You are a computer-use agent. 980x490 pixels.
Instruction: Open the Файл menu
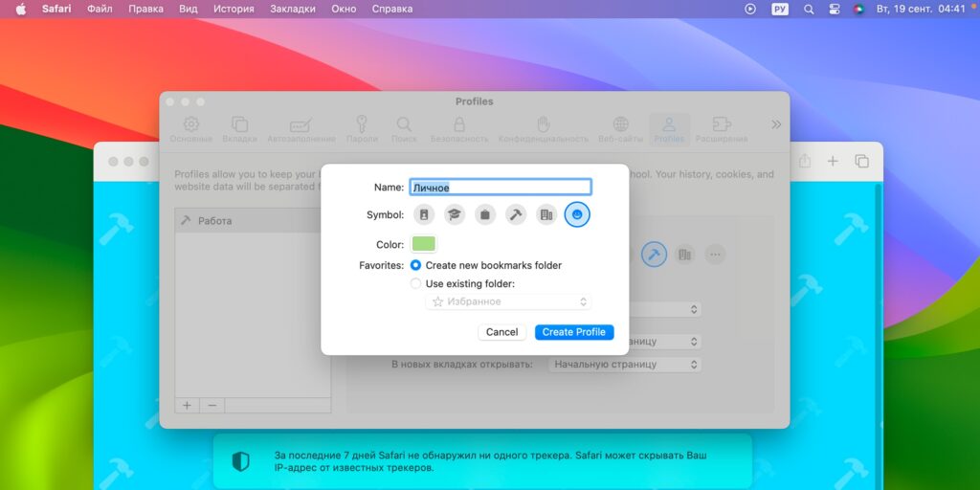pyautogui.click(x=100, y=9)
